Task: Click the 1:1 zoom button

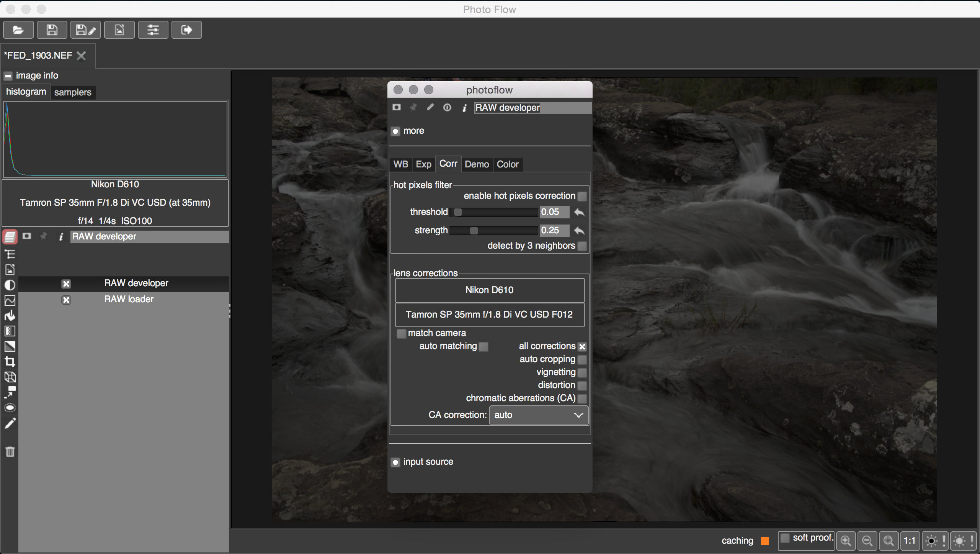Action: pos(909,541)
